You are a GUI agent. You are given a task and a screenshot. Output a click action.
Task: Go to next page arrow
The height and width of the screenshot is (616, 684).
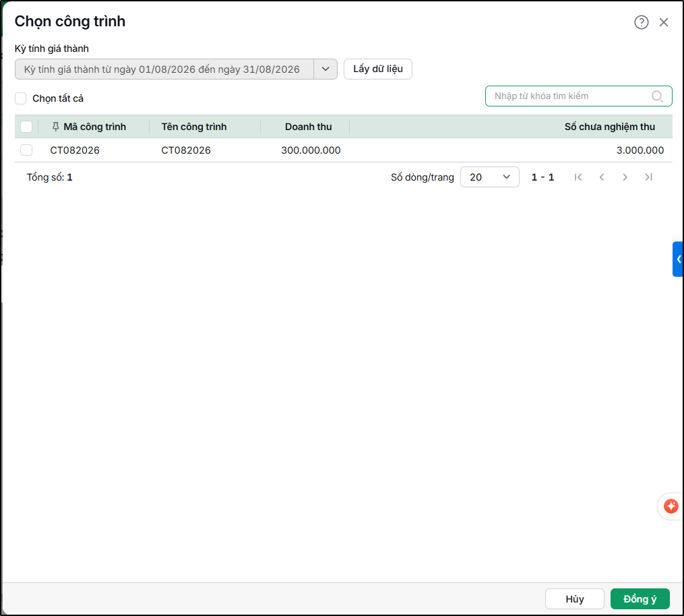tap(625, 177)
